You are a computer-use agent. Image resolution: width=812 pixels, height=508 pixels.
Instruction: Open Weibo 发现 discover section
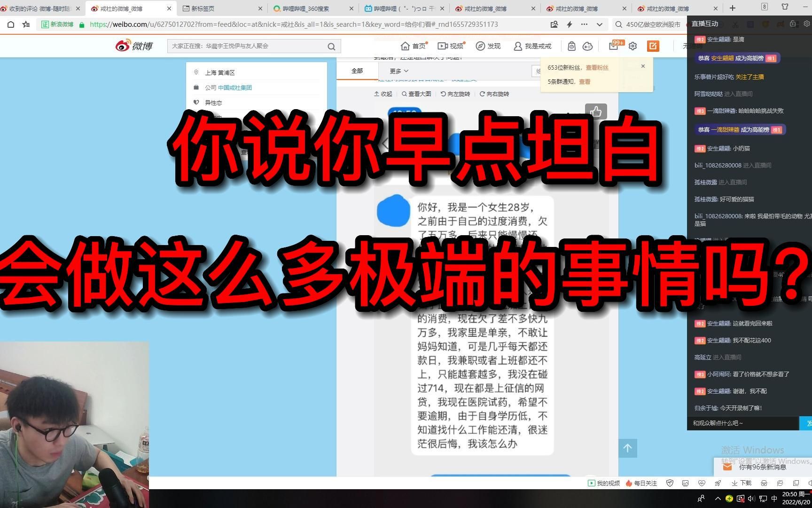pyautogui.click(x=488, y=46)
